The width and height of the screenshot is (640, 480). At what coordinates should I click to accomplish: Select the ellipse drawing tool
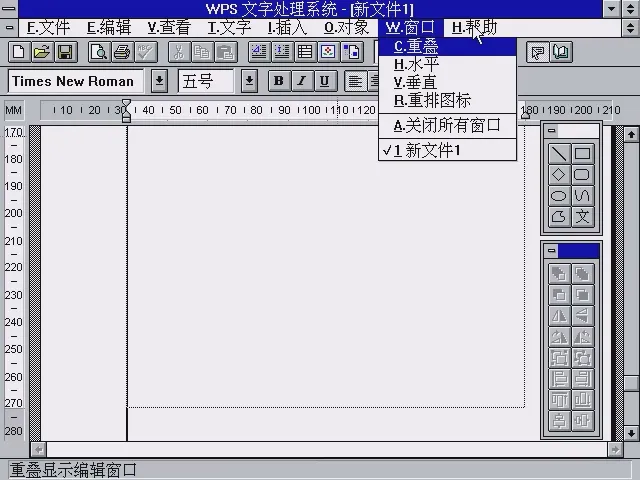[559, 196]
